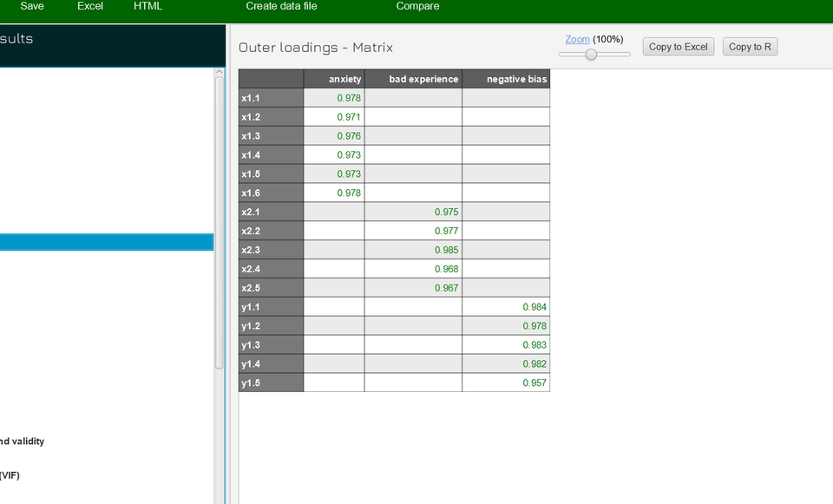This screenshot has height=504, width=833.
Task: Click Create data file in the menu bar
Action: [279, 6]
